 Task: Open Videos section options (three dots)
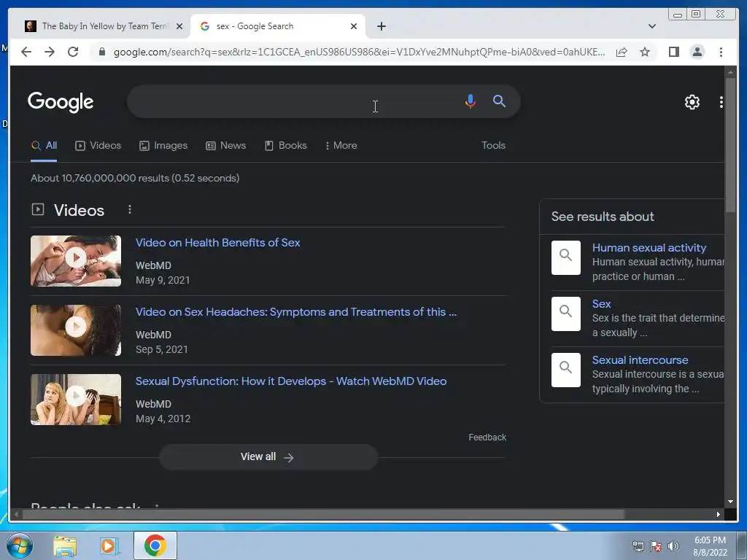coord(130,209)
